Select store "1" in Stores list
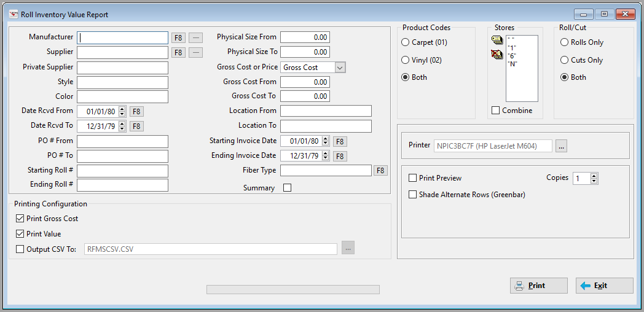The width and height of the screenshot is (644, 312). pyautogui.click(x=511, y=47)
